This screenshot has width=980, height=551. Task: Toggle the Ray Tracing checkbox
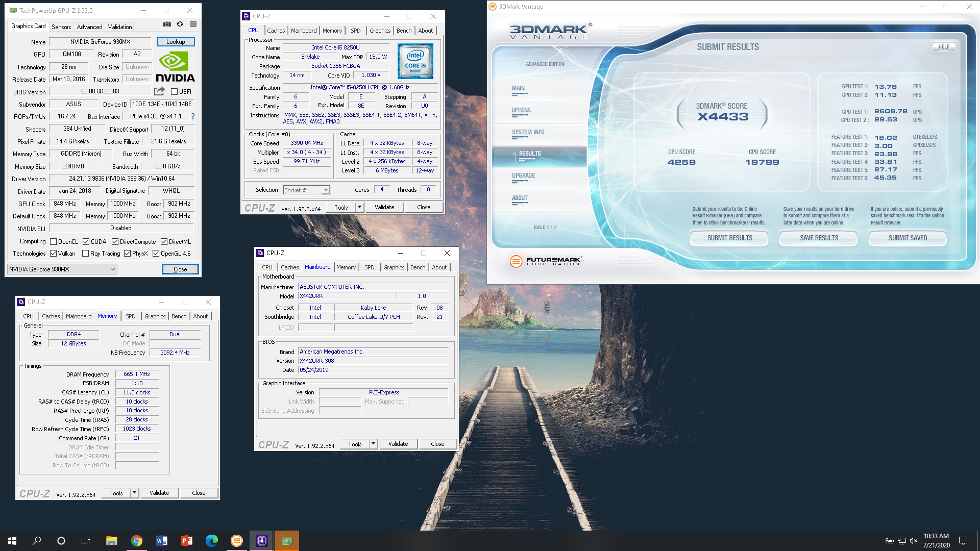click(x=85, y=254)
